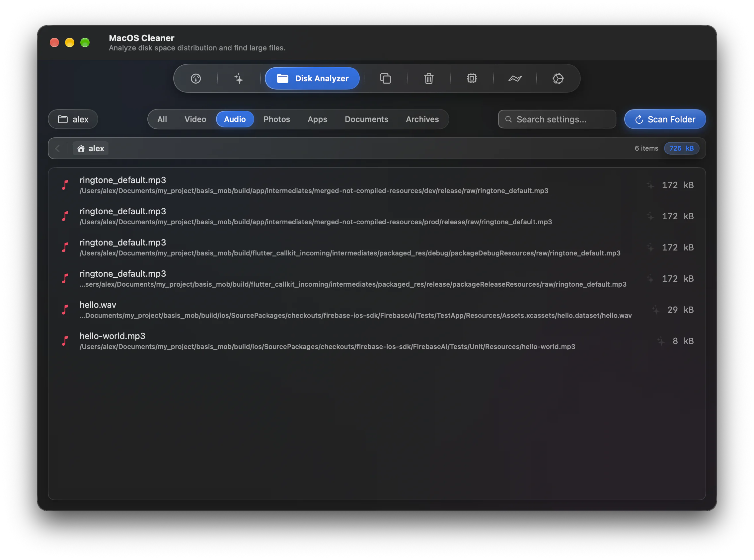Open the dashboard gauge toolbar icon
754x560 pixels.
(195, 79)
